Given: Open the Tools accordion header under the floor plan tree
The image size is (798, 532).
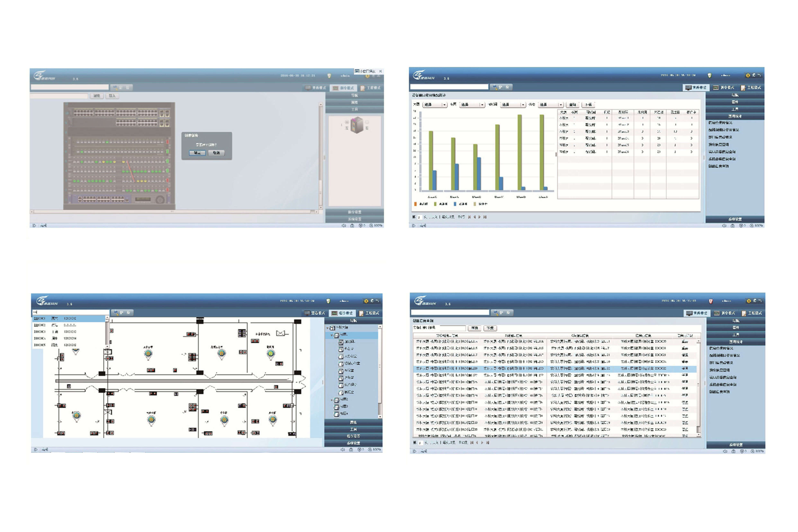Looking at the screenshot, I should click(x=353, y=429).
